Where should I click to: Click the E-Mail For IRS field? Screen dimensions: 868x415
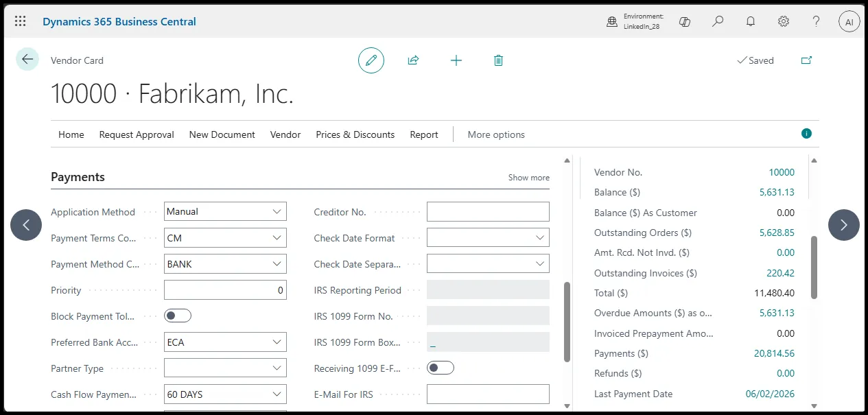[488, 394]
